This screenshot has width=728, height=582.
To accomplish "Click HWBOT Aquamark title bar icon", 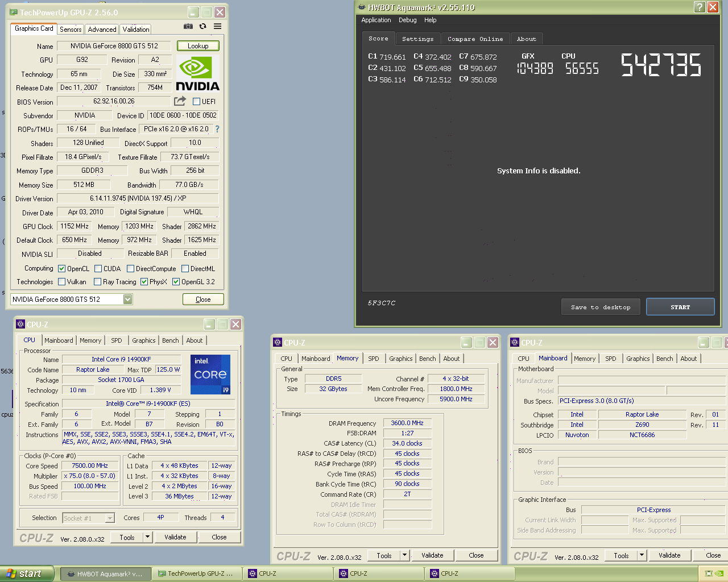I will [x=362, y=7].
